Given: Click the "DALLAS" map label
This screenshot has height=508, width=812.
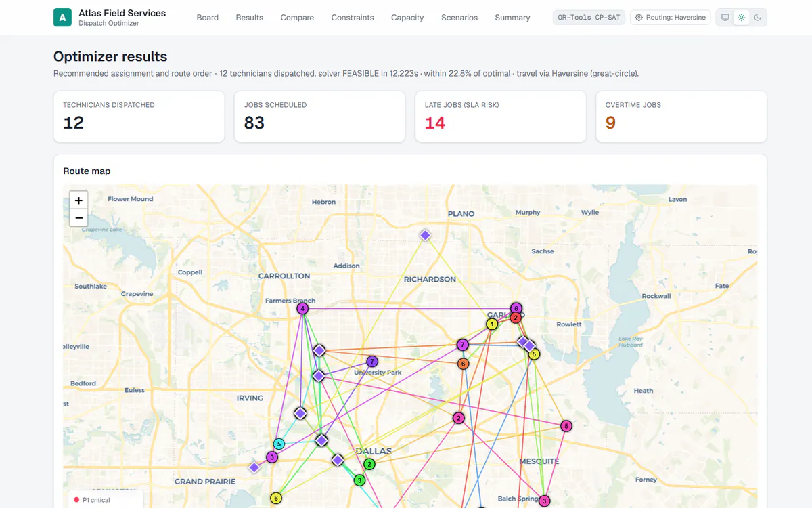Looking at the screenshot, I should [374, 451].
